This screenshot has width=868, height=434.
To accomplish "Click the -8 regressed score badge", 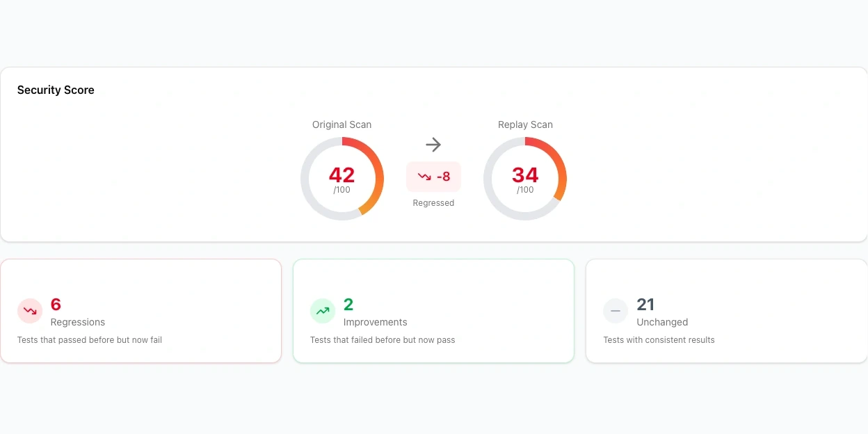I will click(433, 177).
